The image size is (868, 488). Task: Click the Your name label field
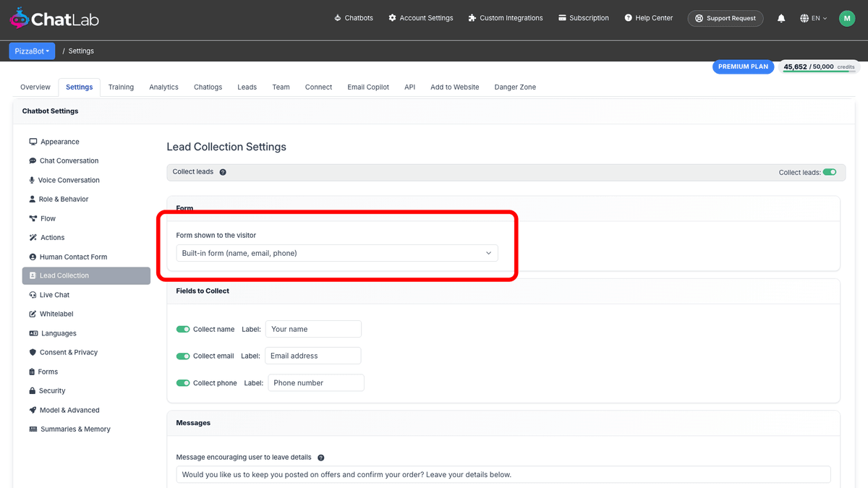pos(313,329)
